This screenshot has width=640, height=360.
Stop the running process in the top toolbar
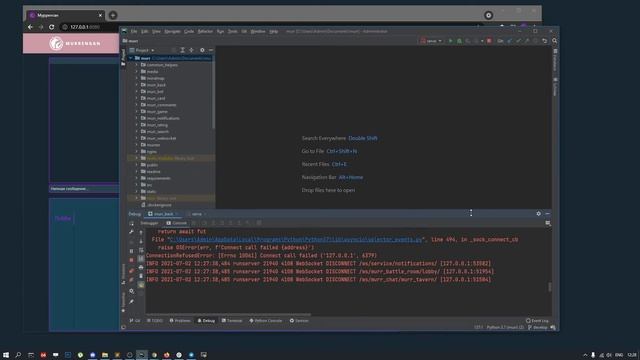[489, 41]
